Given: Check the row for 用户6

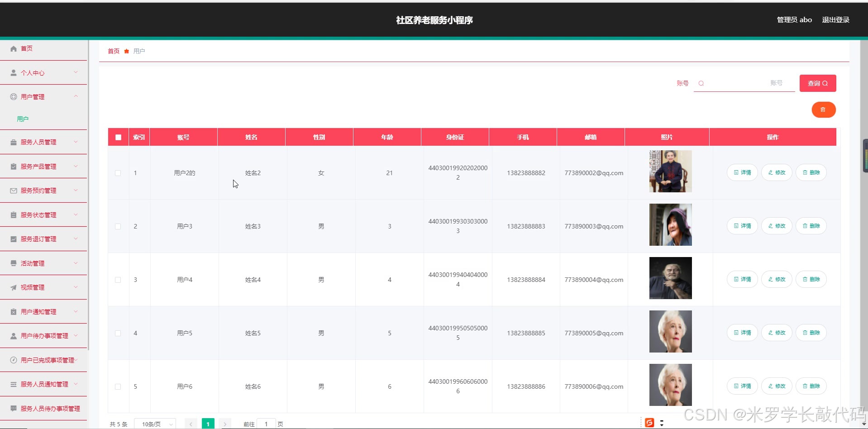Looking at the screenshot, I should (x=118, y=386).
